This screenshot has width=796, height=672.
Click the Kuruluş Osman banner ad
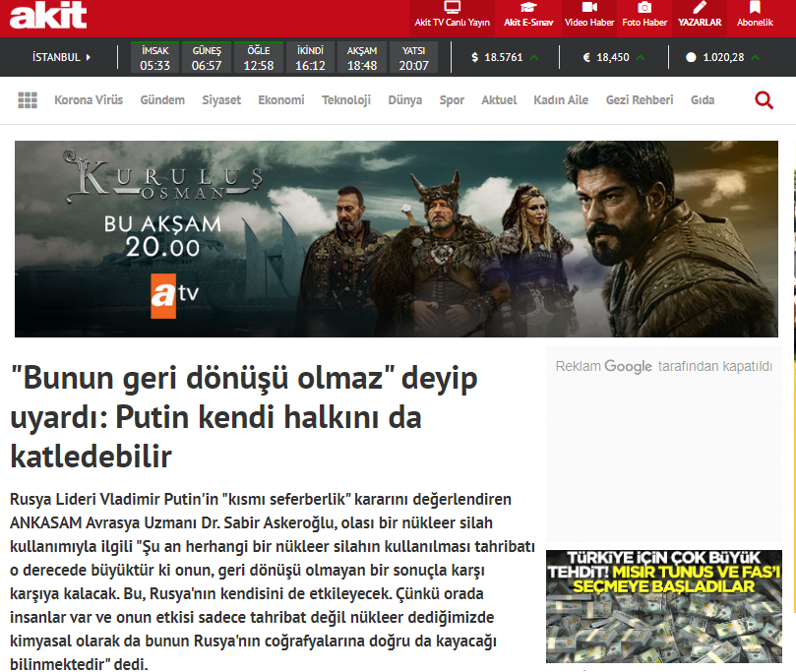pos(396,238)
